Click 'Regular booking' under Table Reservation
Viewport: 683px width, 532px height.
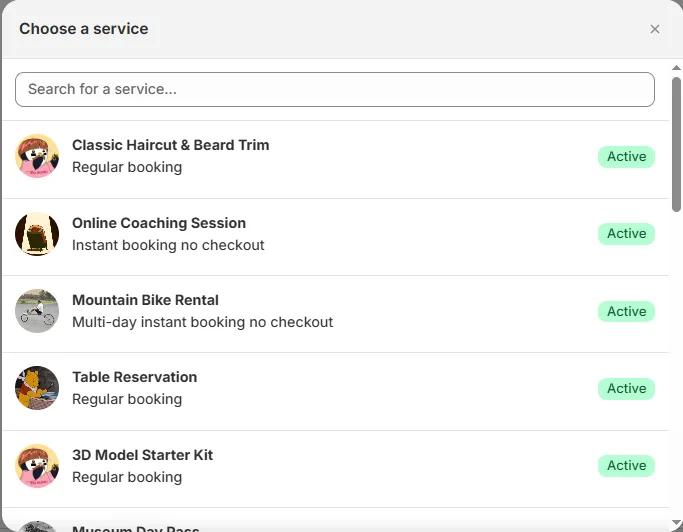[127, 400]
